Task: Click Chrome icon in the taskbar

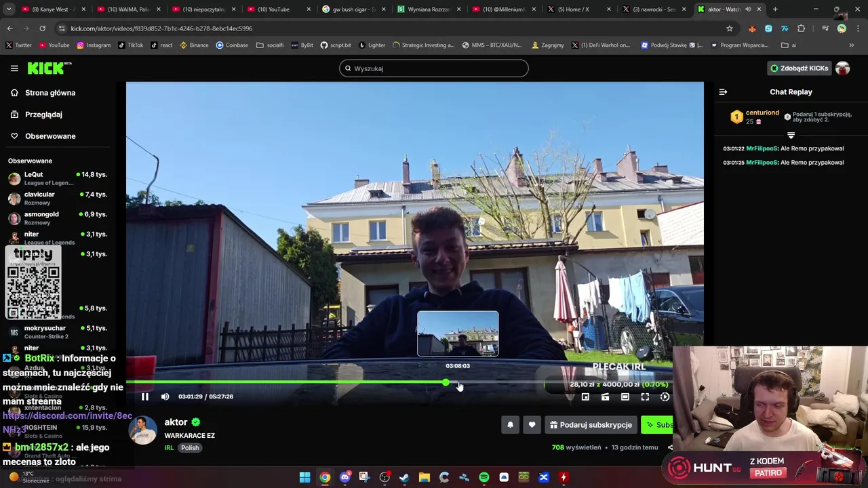Action: point(325,477)
